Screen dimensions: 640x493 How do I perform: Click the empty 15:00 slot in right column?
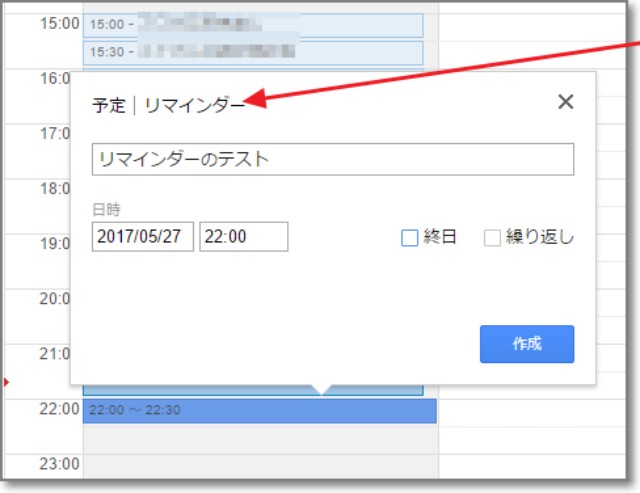click(x=535, y=25)
